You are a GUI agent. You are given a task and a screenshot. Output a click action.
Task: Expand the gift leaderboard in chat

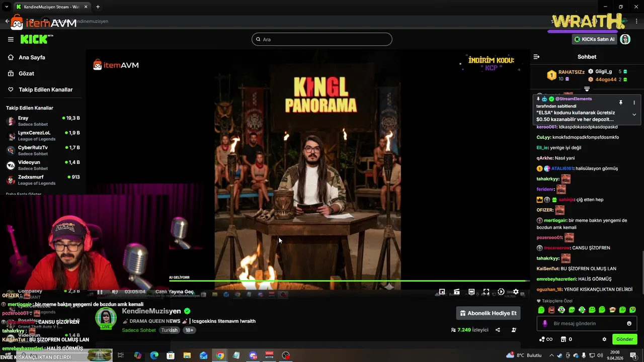(587, 89)
